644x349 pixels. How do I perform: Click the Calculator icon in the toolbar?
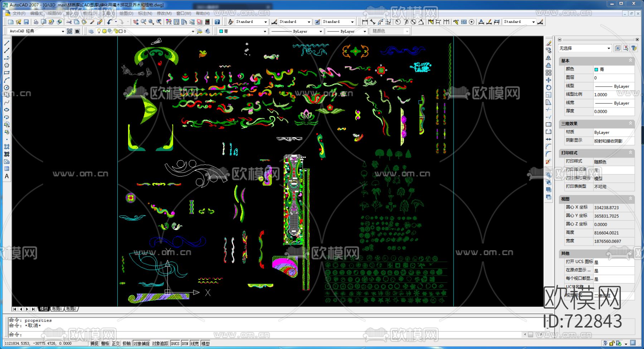pos(207,22)
